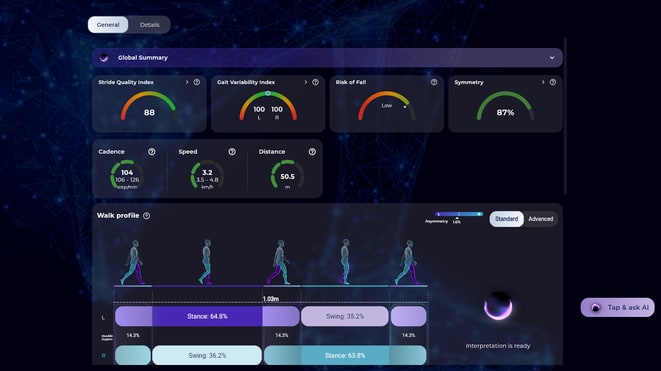This screenshot has height=371, width=661.
Task: Show help for Stride Quality Index
Action: pyautogui.click(x=197, y=82)
